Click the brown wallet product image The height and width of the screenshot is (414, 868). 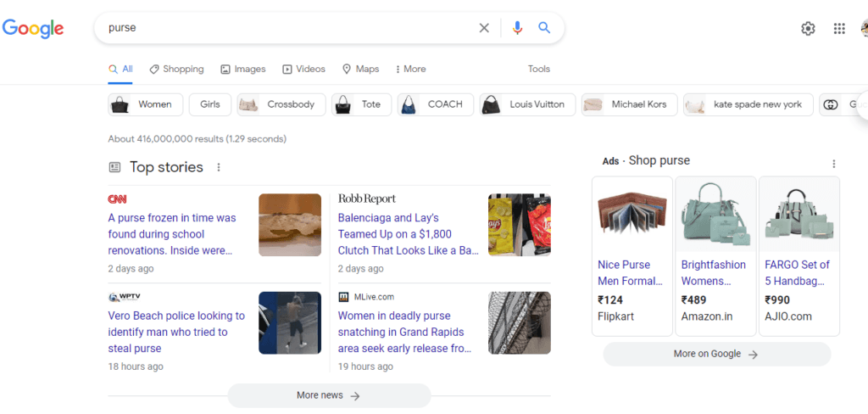(x=632, y=215)
